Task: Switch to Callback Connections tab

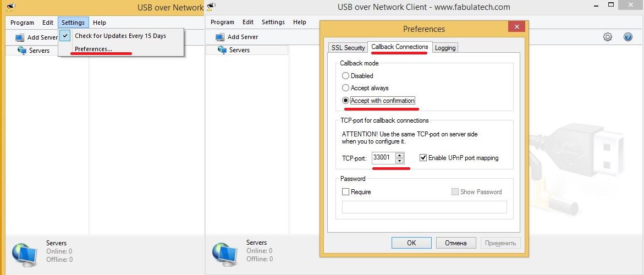Action: 400,47
